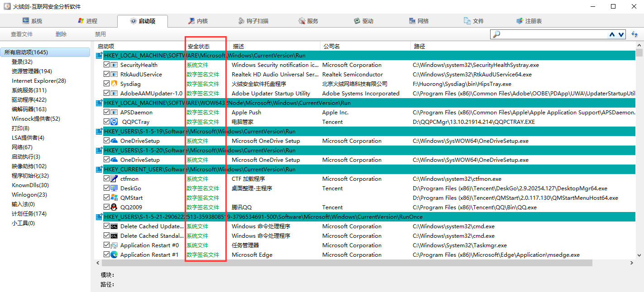Click the Sysdiag flame icon

(114, 84)
